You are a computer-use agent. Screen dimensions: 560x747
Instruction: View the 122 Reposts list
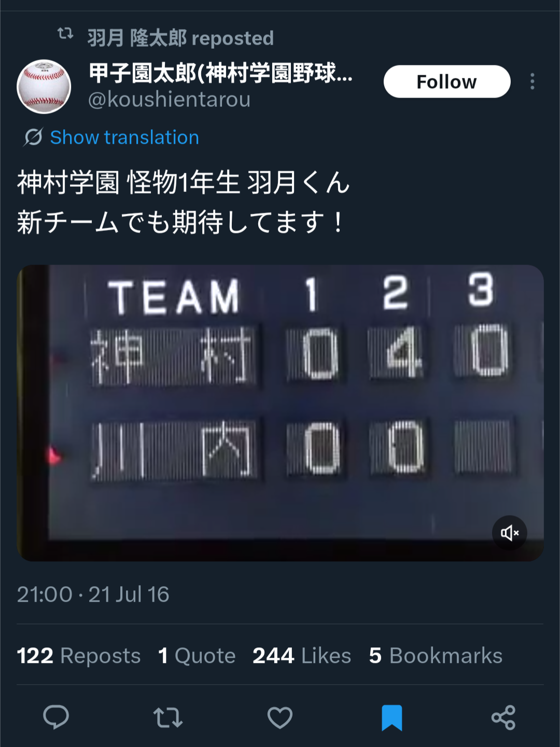79,656
